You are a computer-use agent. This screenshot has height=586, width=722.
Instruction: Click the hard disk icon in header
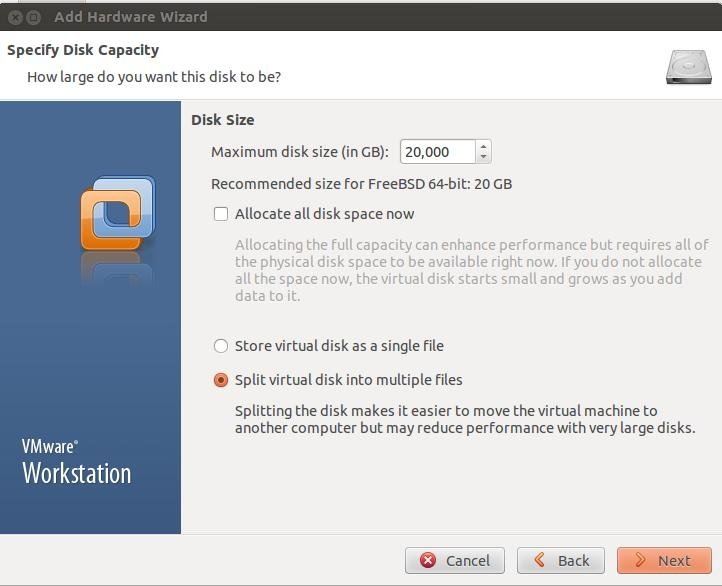point(688,68)
